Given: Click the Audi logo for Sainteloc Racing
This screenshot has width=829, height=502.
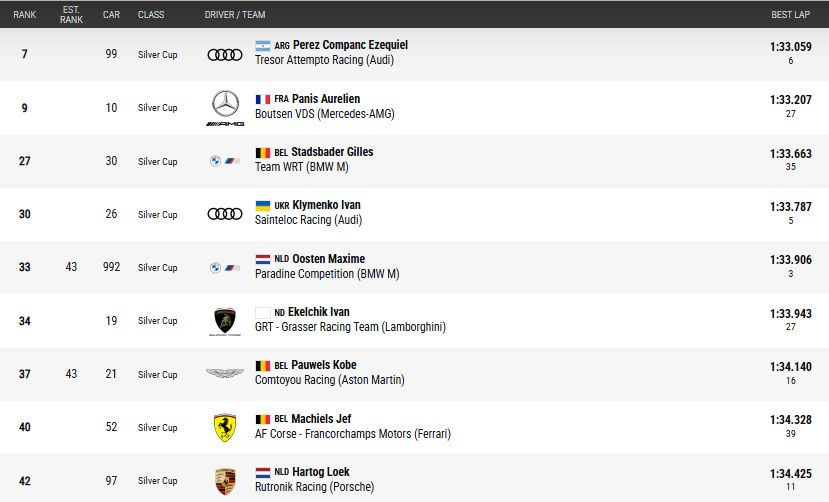Looking at the screenshot, I should coord(224,214).
